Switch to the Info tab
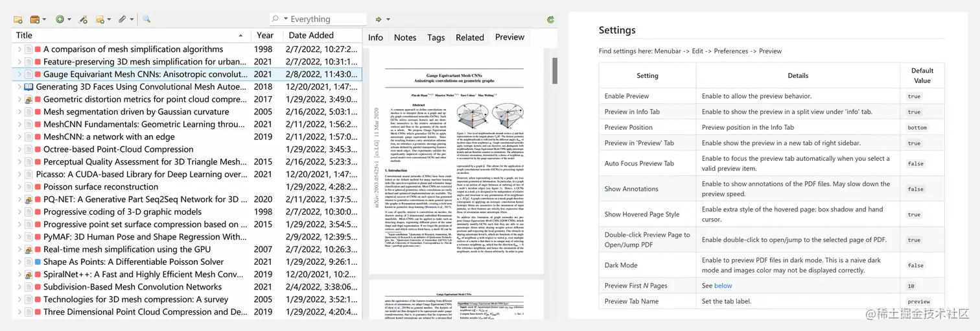Screen dimensions: 980x331 (x=376, y=38)
